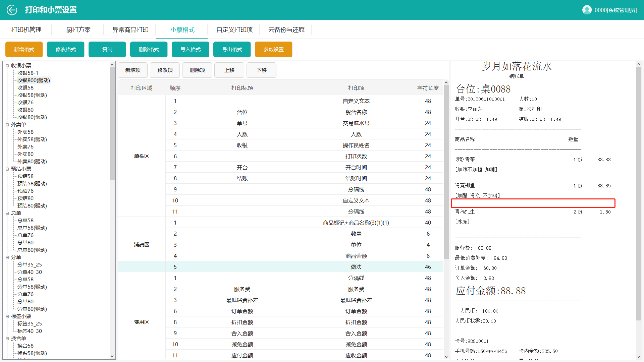
Task: Select 收银76 in the tree
Action: 25,103
